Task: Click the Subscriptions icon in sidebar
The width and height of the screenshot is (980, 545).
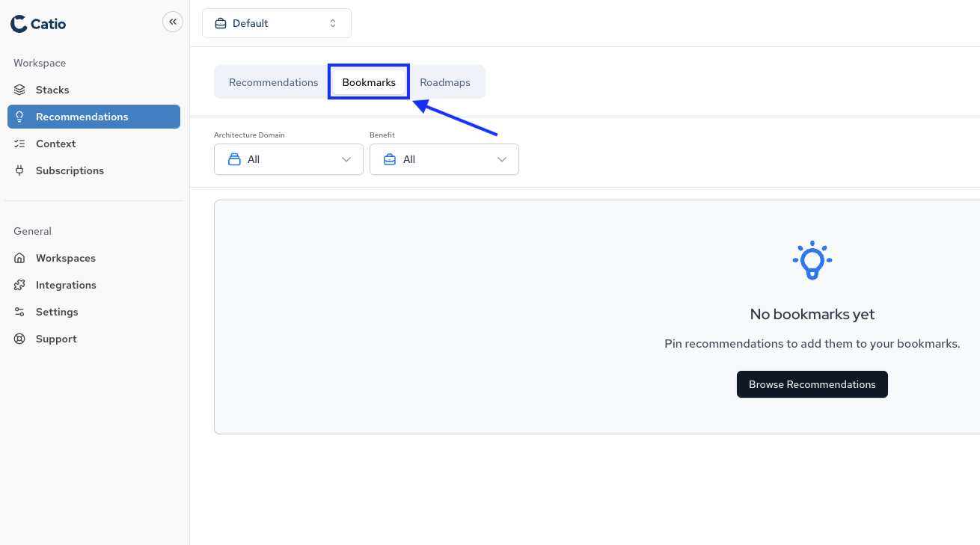Action: click(x=19, y=170)
